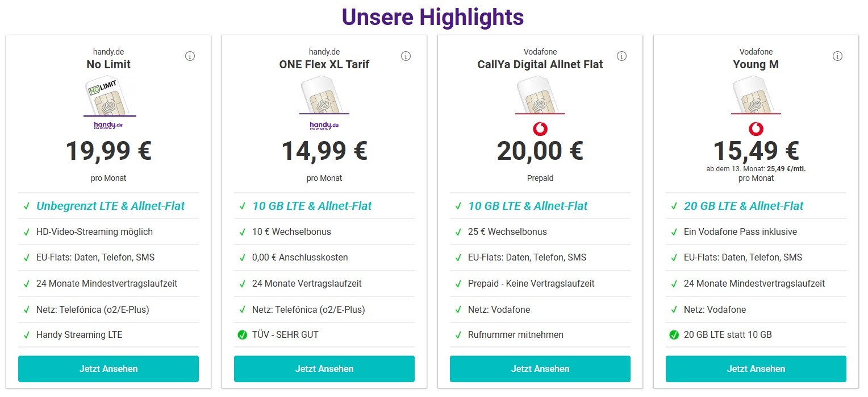Click handy.de logo under No Limit SIM

click(108, 125)
